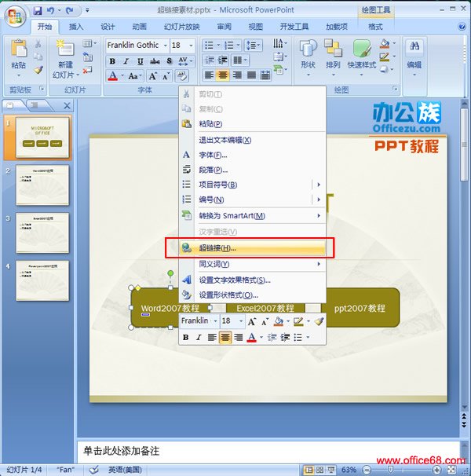Choose Format Text Effects (设置文字效果格式) entry
Screen dimensions: 471x476
(253, 280)
